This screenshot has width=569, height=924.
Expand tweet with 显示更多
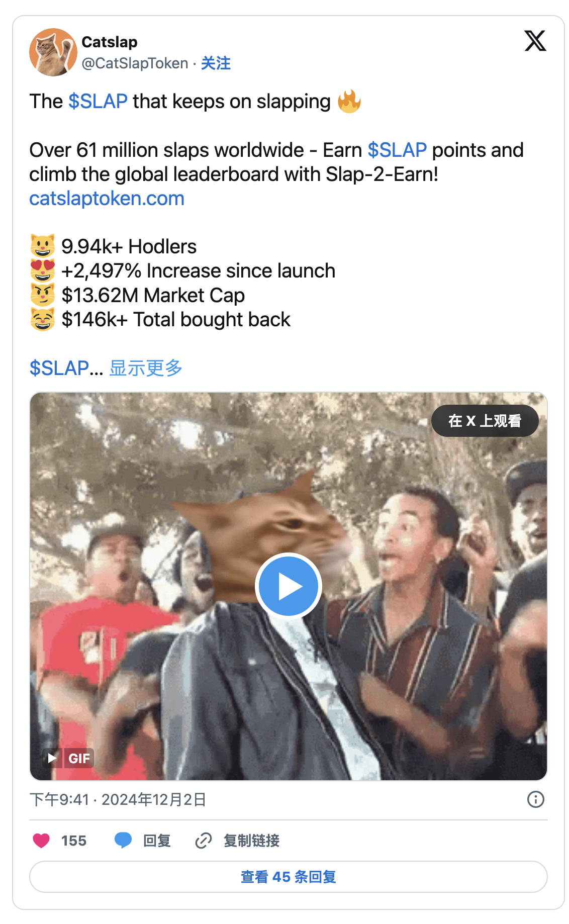point(146,368)
